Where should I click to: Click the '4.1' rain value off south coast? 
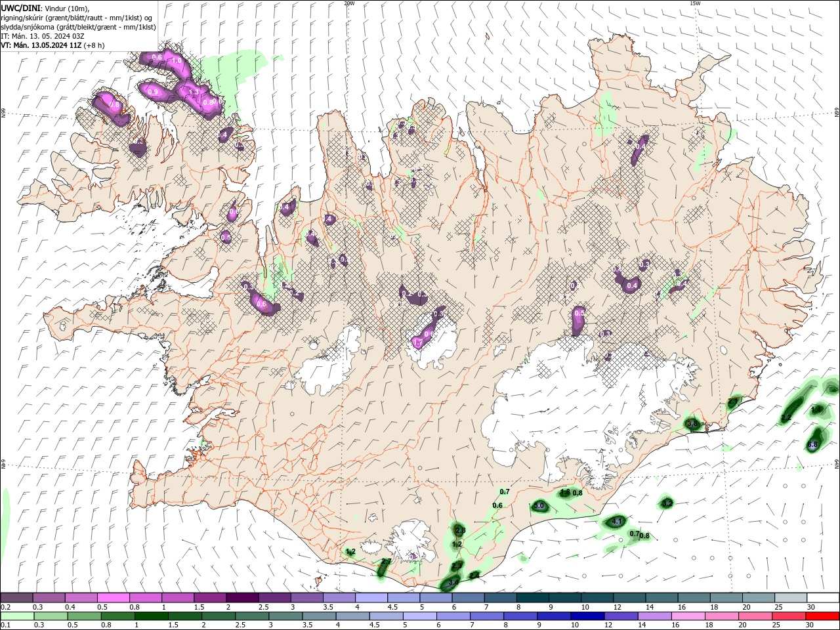click(x=616, y=522)
